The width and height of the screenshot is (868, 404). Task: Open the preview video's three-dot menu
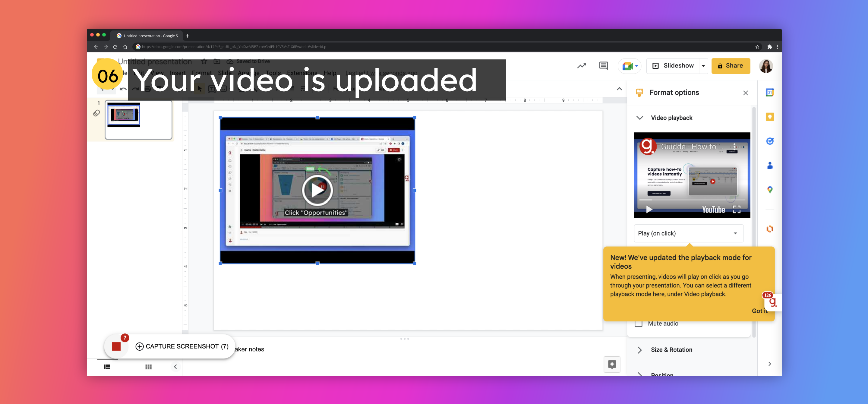click(734, 146)
